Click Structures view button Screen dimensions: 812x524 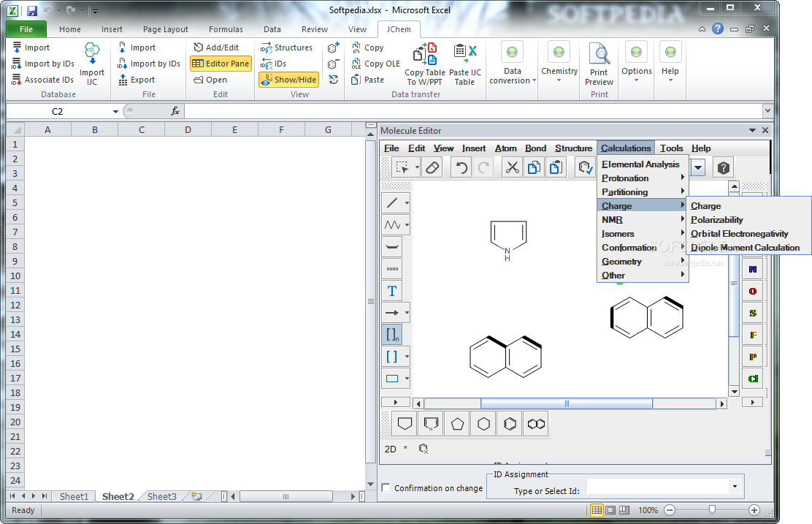tap(287, 48)
